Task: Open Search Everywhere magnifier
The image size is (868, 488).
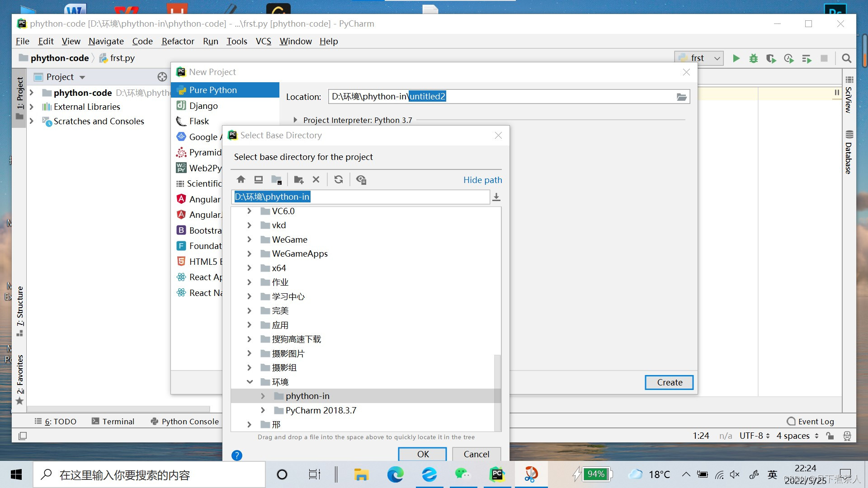Action: (847, 58)
